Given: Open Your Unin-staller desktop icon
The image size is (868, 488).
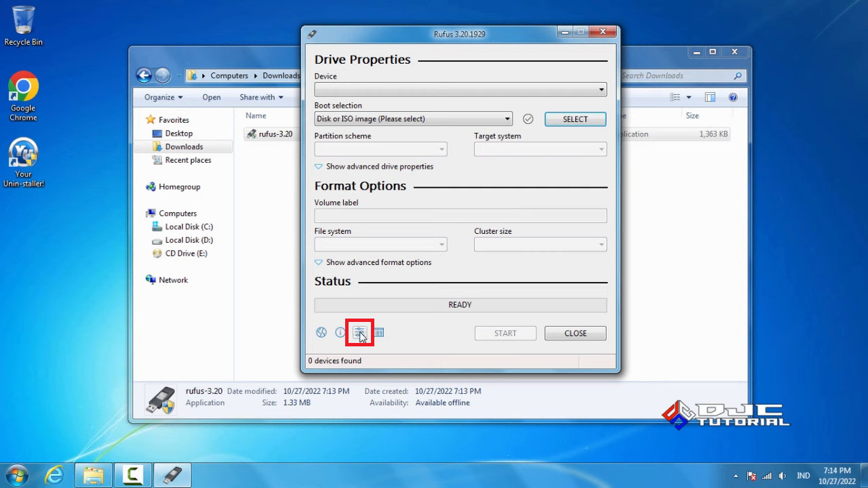Looking at the screenshot, I should 23,163.
